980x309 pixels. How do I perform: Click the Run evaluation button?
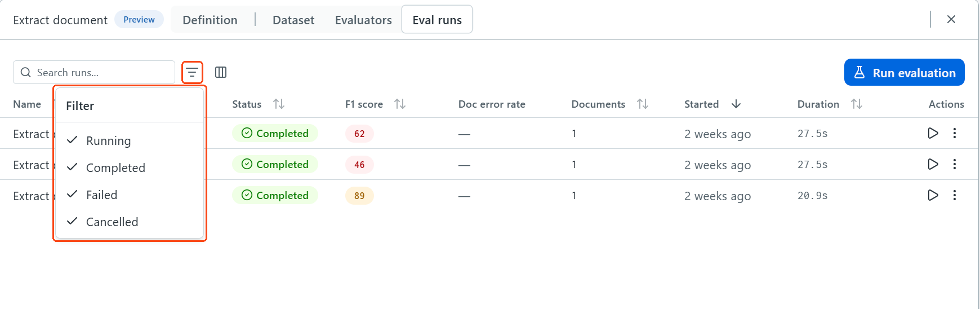click(905, 72)
